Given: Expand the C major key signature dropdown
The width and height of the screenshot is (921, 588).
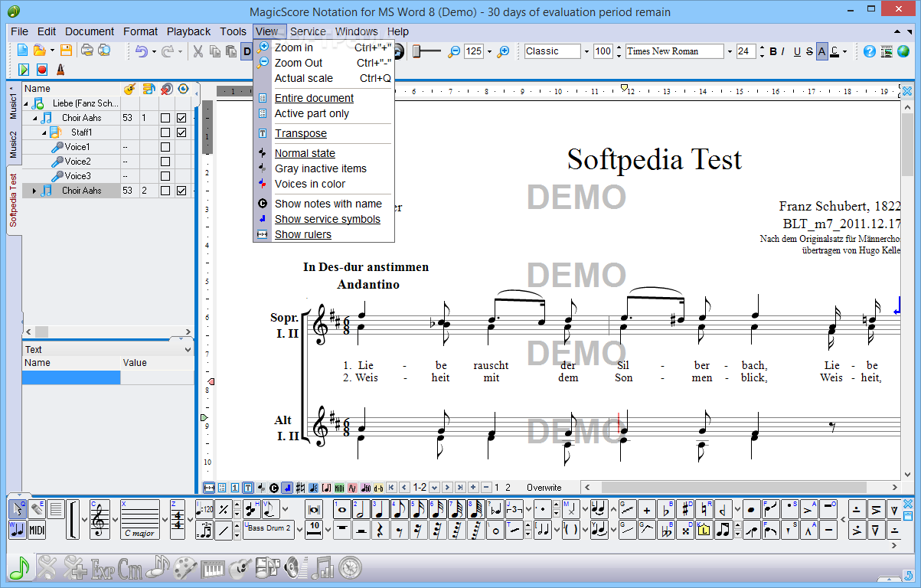Looking at the screenshot, I should coord(165,520).
